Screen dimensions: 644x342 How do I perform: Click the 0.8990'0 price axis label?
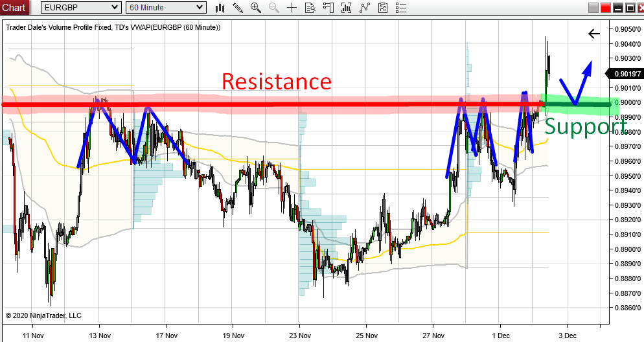627,117
